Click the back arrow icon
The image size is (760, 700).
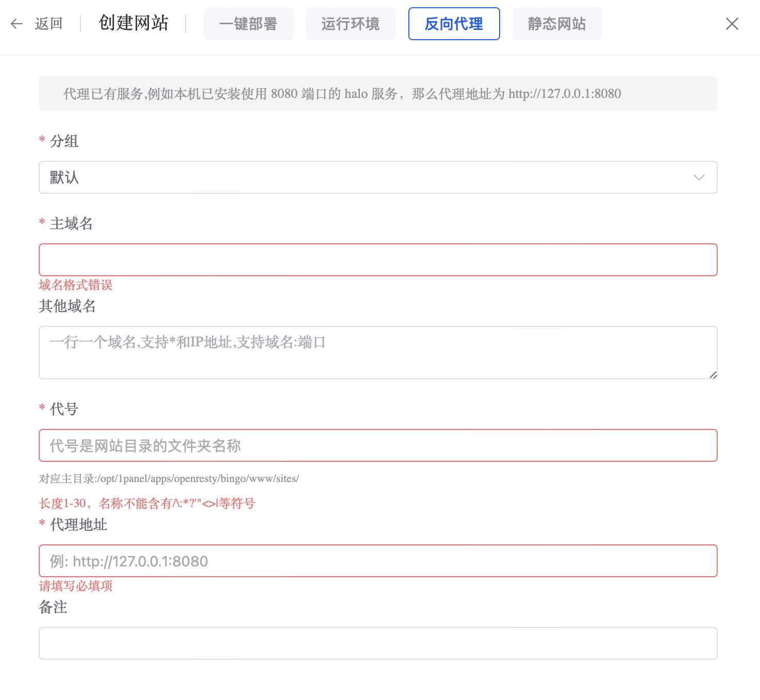click(x=17, y=24)
